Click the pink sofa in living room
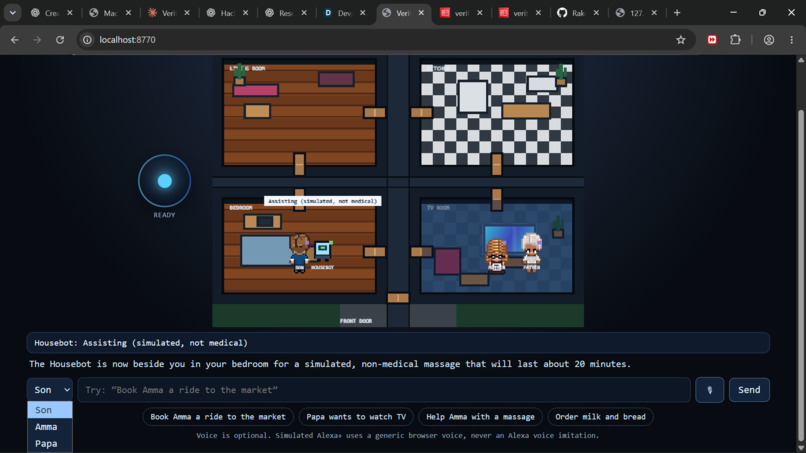 click(255, 91)
